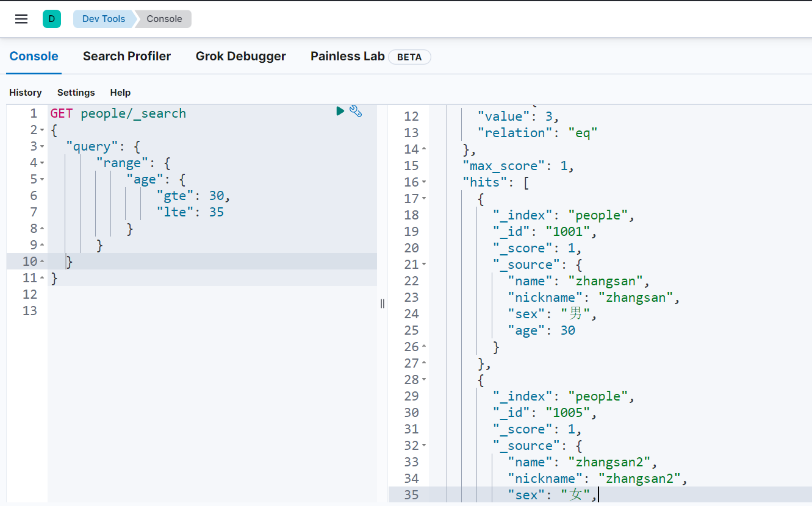The width and height of the screenshot is (812, 506).
Task: Fold the "age" block at line 5
Action: coord(41,180)
